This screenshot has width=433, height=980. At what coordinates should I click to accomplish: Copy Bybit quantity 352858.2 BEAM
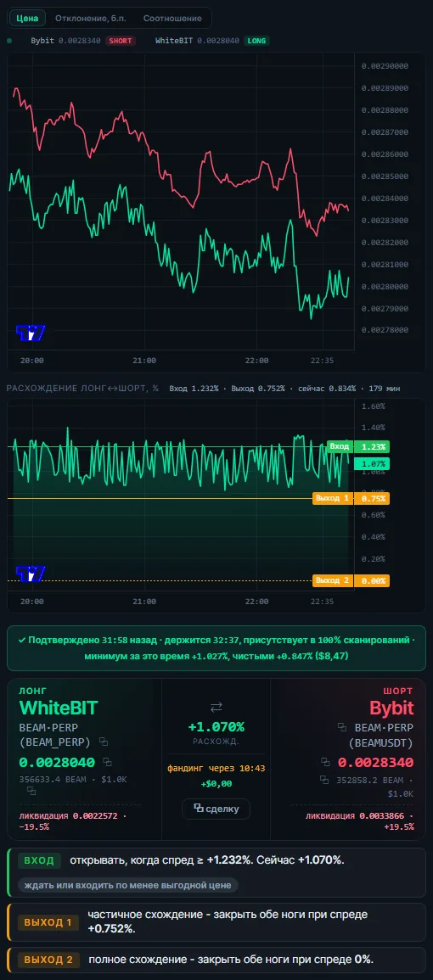324,780
